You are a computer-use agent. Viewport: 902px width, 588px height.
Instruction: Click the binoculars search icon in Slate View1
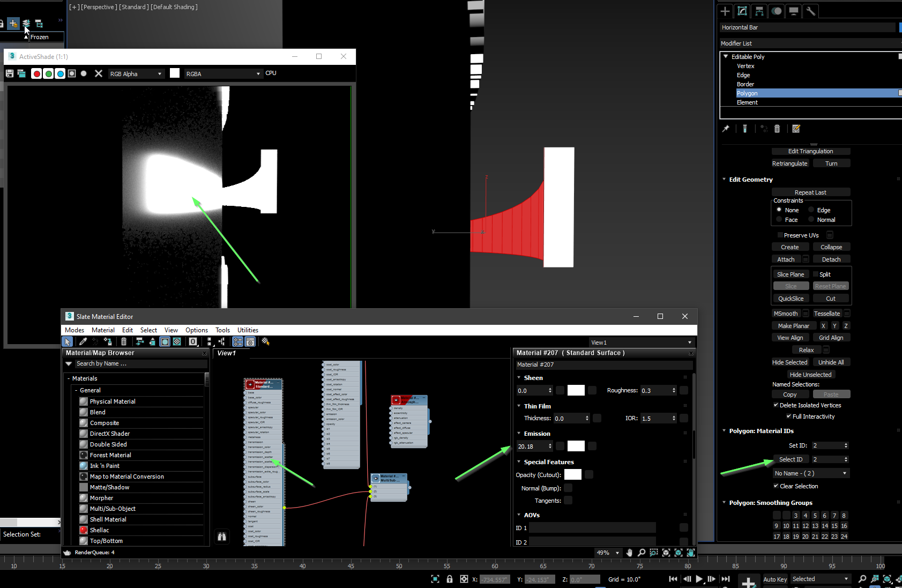point(222,536)
